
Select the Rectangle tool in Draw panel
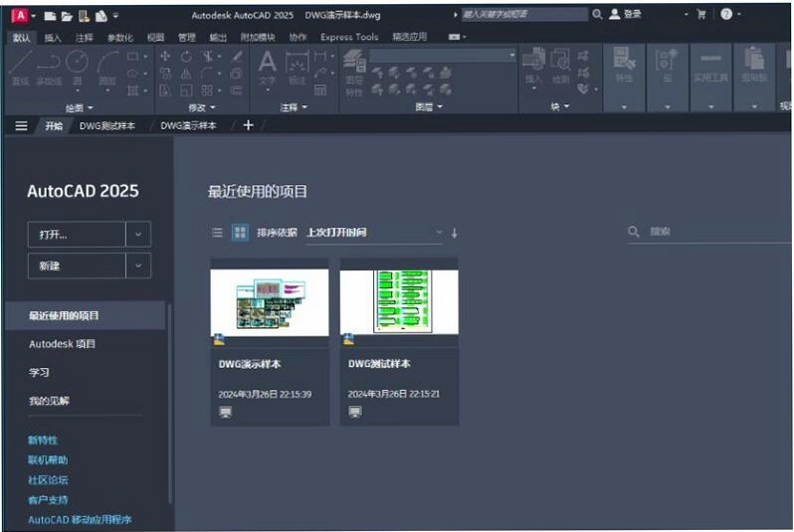(133, 56)
